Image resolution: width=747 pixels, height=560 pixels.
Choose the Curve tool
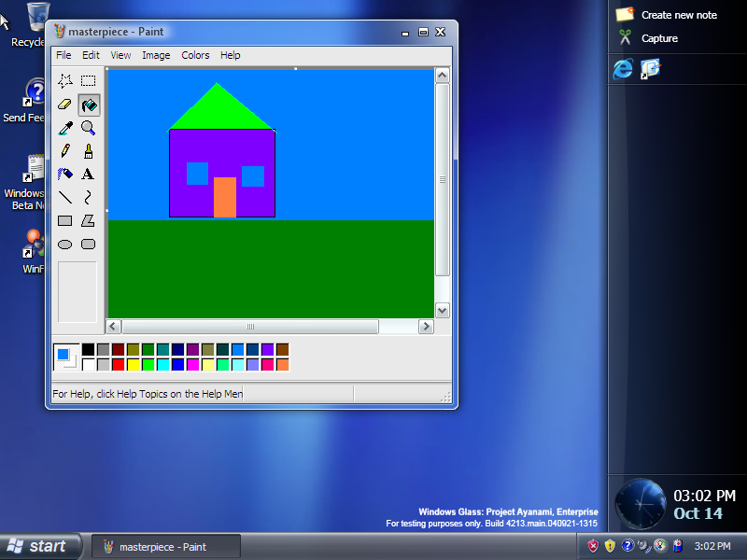pyautogui.click(x=88, y=197)
